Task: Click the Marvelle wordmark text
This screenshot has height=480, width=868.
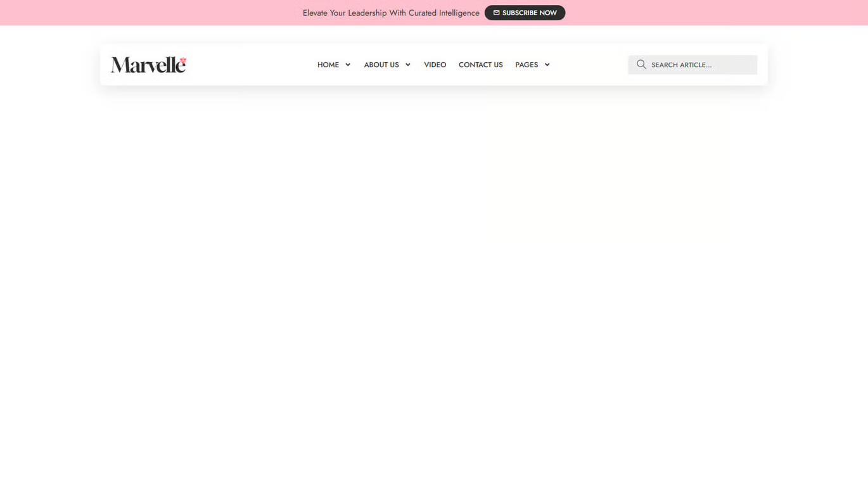Action: pyautogui.click(x=146, y=65)
